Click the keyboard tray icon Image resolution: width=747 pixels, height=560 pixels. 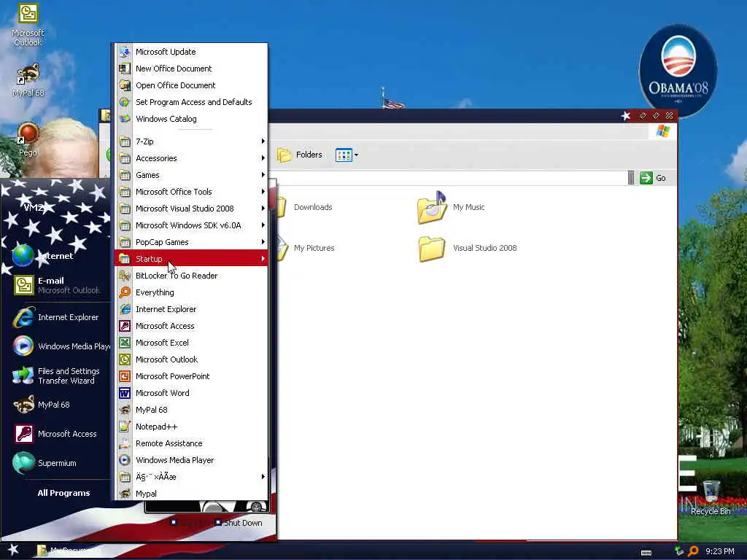646,553
